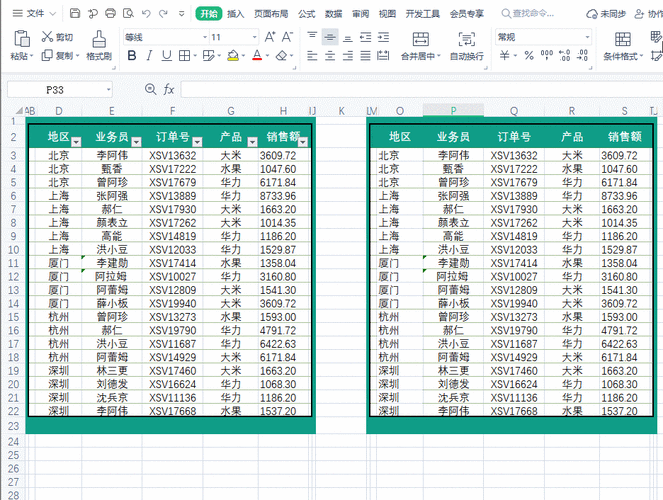
Task: Click the increase indent icon
Action: click(384, 37)
